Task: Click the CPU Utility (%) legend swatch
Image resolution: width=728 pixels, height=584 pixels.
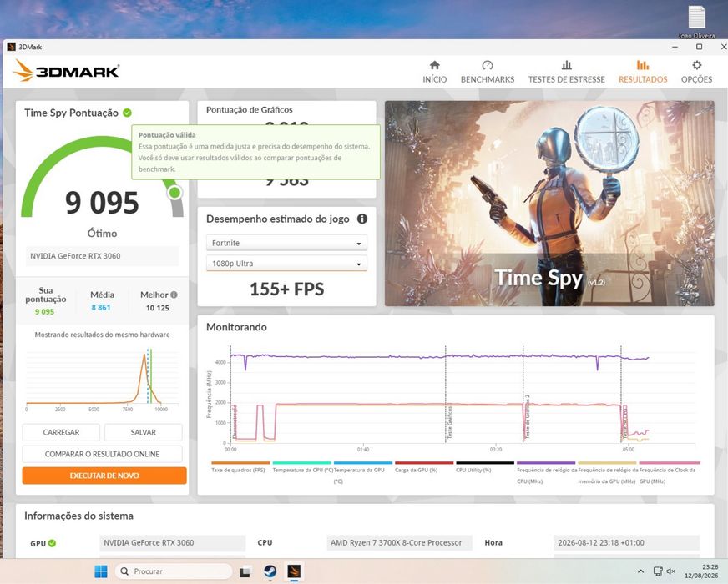Action: pos(485,463)
